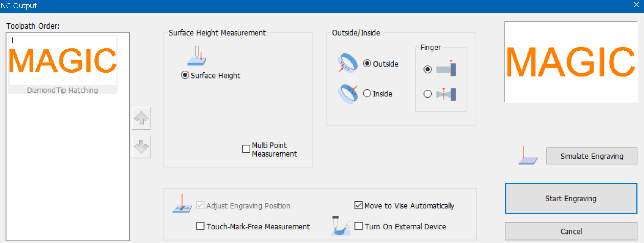
Task: Click the outside ring engraving icon
Action: click(x=348, y=63)
